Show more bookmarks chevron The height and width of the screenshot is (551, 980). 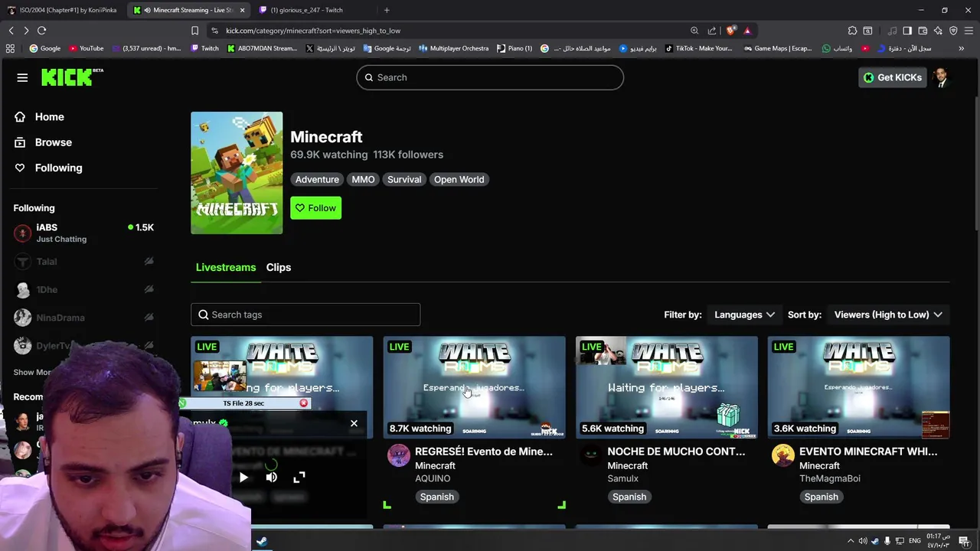coord(962,48)
